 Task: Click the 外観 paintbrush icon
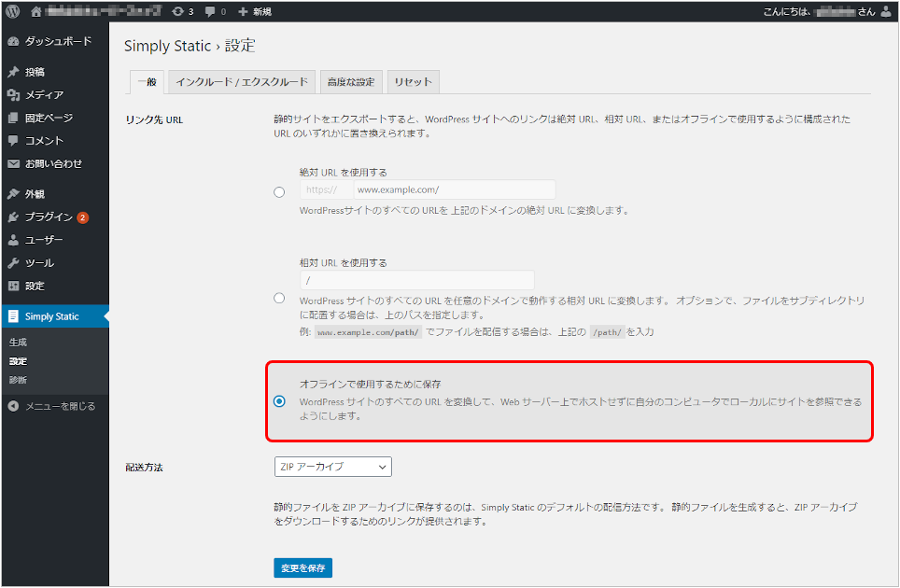(x=13, y=194)
